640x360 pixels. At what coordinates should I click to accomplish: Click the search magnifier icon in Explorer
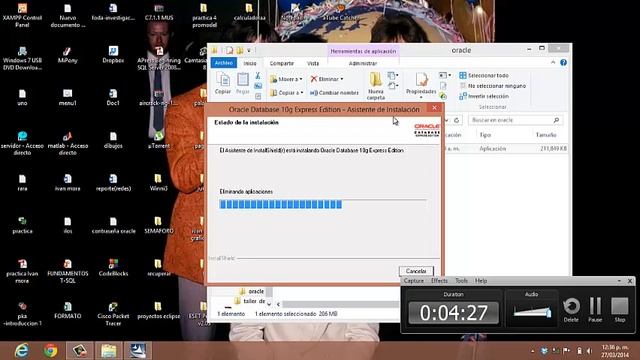556,120
